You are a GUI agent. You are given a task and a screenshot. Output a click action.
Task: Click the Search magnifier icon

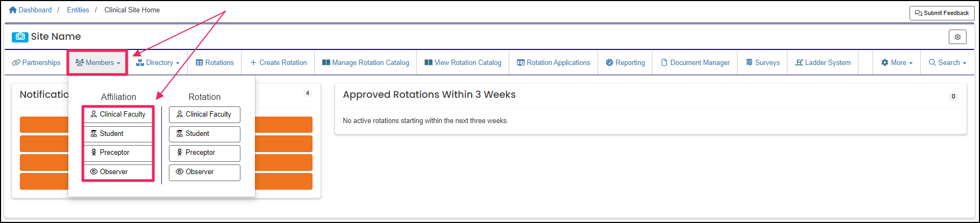[933, 62]
